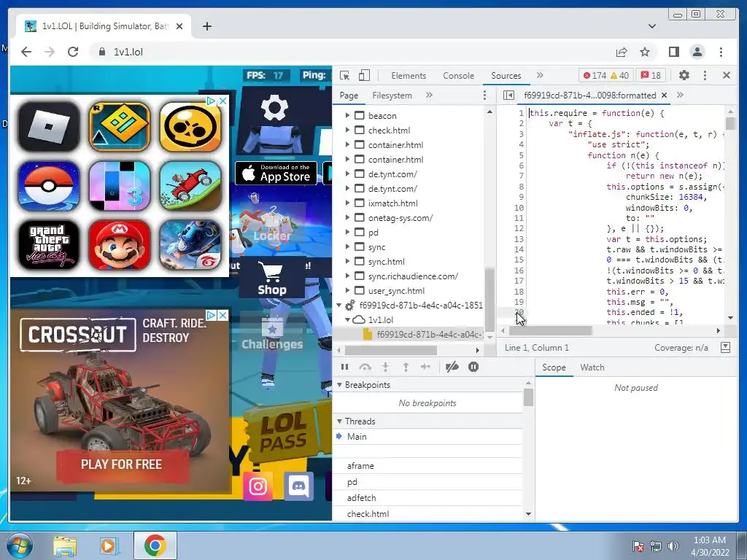Hide the navigator sidebar toggle icon
Screen dimensions: 747x560
coord(508,96)
